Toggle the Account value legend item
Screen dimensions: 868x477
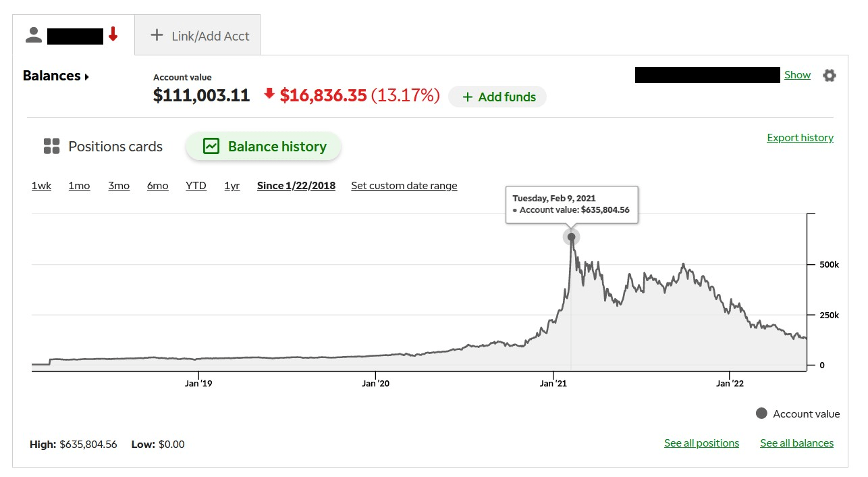(798, 413)
